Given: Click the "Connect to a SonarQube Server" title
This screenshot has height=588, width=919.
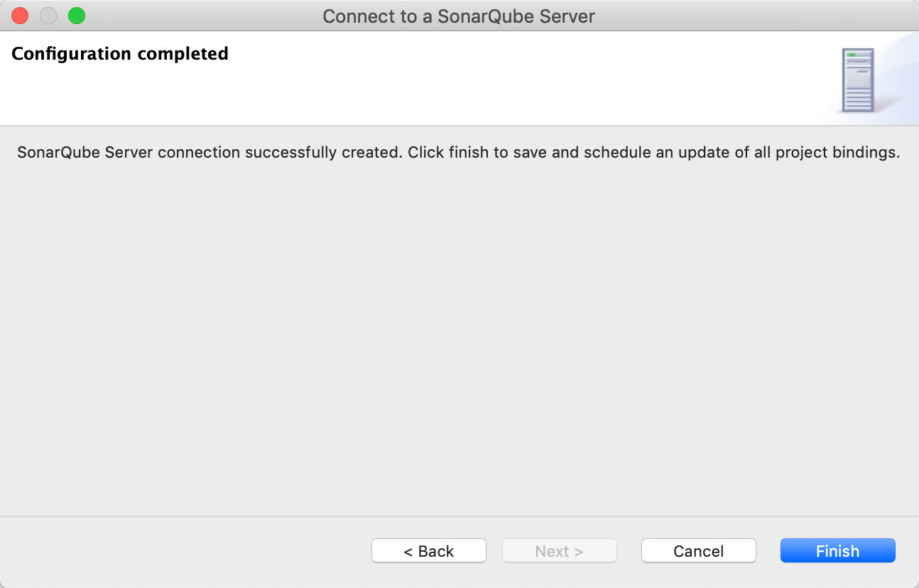Looking at the screenshot, I should tap(459, 16).
